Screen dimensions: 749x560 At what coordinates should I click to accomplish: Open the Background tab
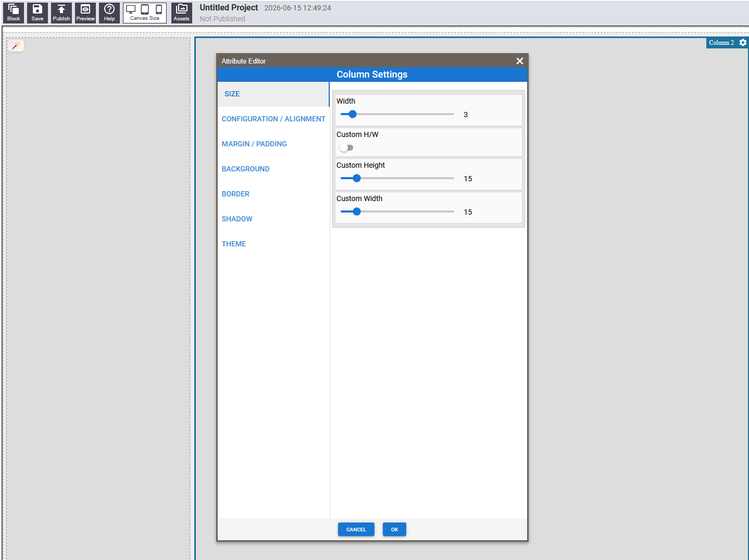coord(273,169)
